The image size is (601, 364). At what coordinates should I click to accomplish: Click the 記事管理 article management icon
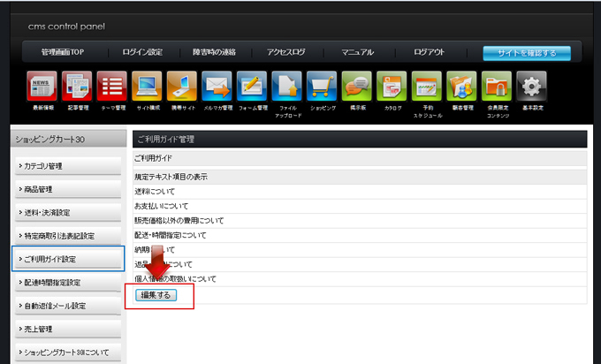pos(77,87)
